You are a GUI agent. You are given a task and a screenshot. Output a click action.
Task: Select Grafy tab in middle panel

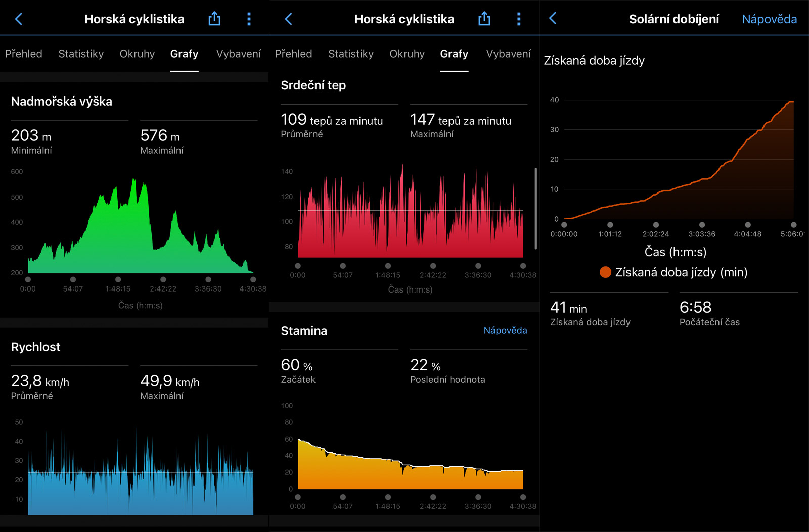coord(454,54)
